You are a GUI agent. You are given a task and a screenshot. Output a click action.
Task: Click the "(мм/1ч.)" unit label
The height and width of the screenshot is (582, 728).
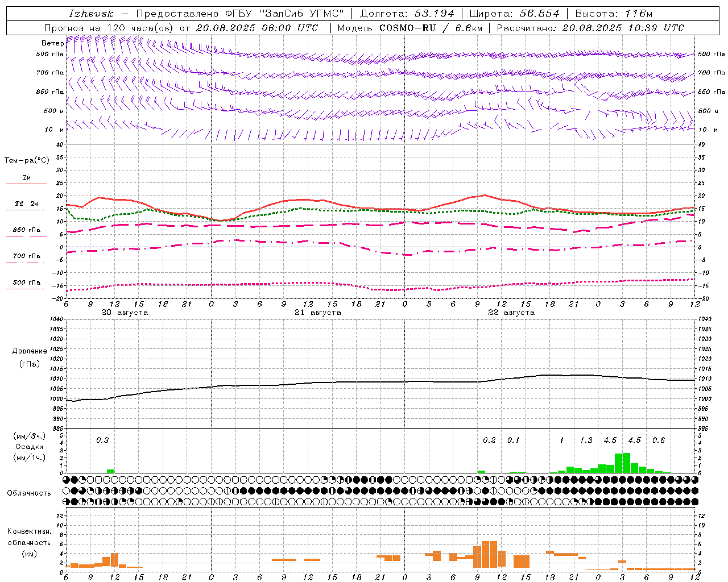coord(29,458)
